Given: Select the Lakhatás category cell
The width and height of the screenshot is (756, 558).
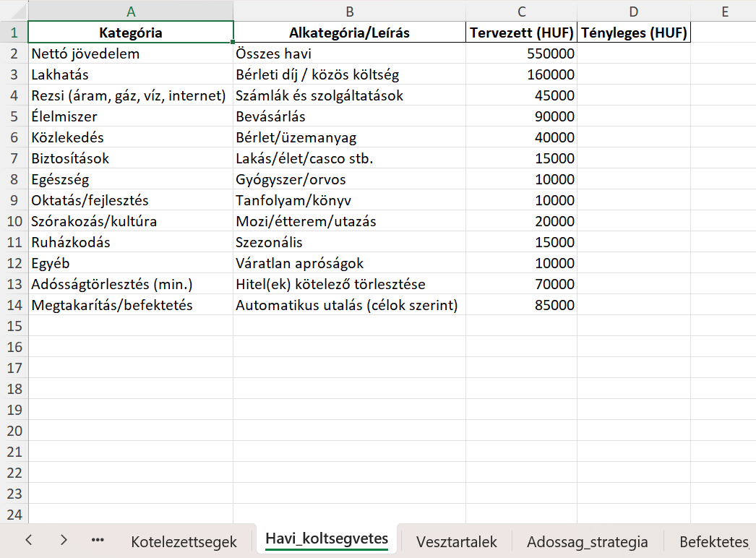Looking at the screenshot, I should [130, 74].
